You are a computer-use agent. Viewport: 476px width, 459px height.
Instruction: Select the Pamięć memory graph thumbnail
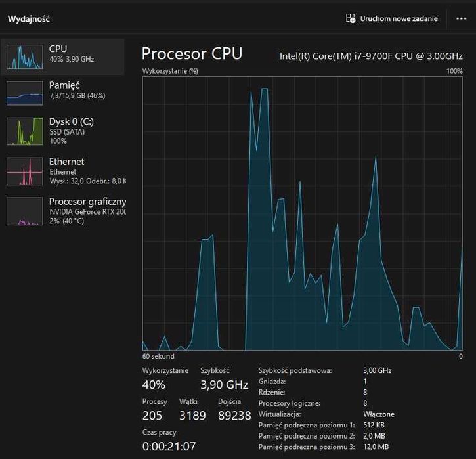coord(24,93)
